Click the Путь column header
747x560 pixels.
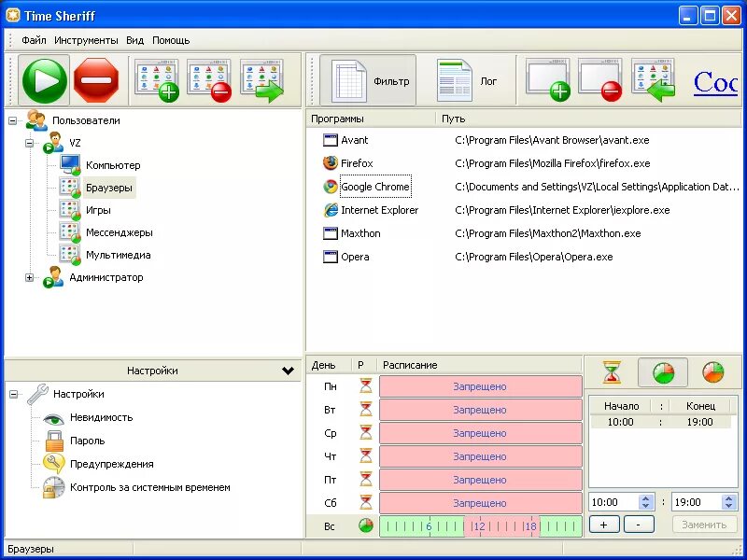(588, 119)
